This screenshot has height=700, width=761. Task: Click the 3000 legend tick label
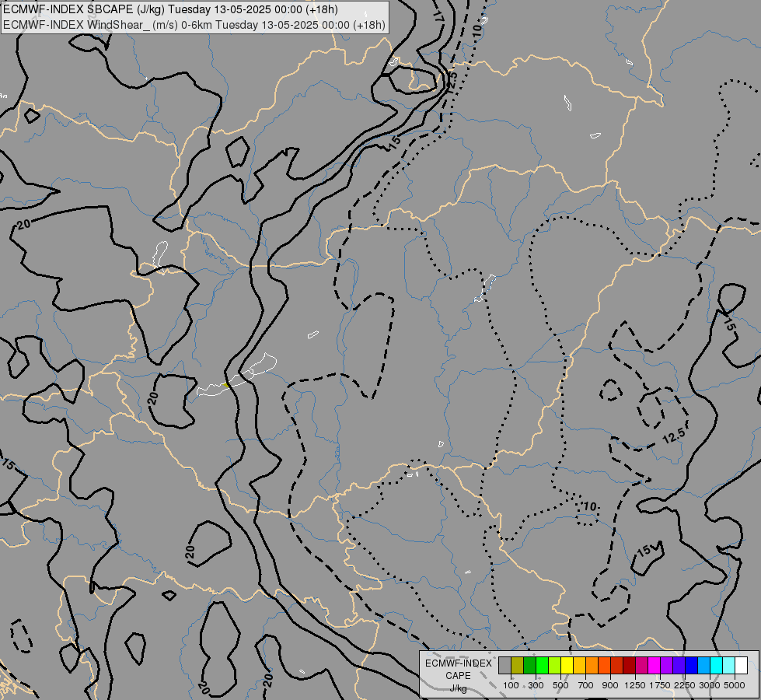point(710,685)
